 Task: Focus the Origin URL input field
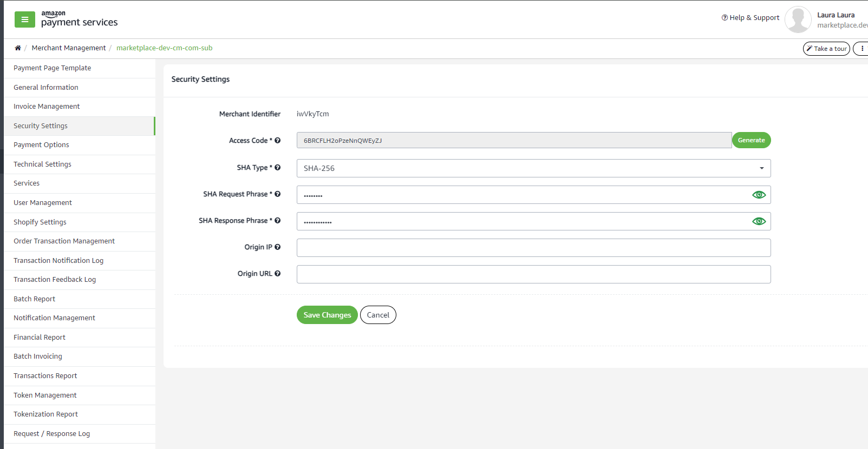coord(533,274)
